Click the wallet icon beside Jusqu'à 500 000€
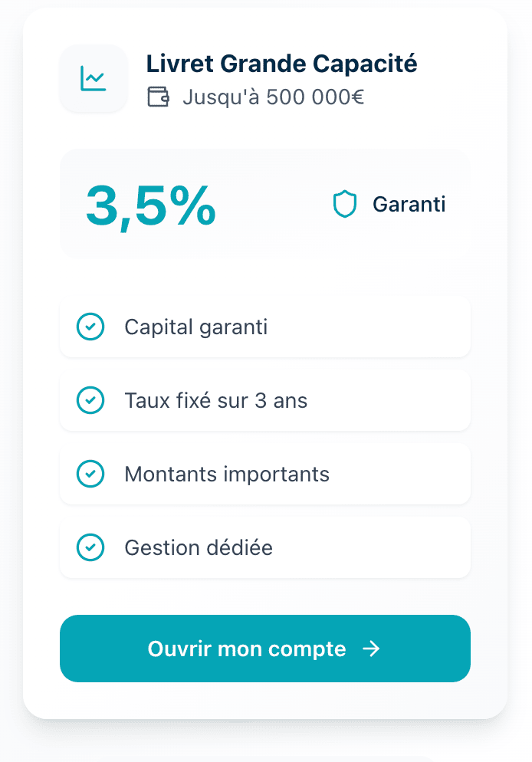The height and width of the screenshot is (762, 532). click(x=158, y=97)
